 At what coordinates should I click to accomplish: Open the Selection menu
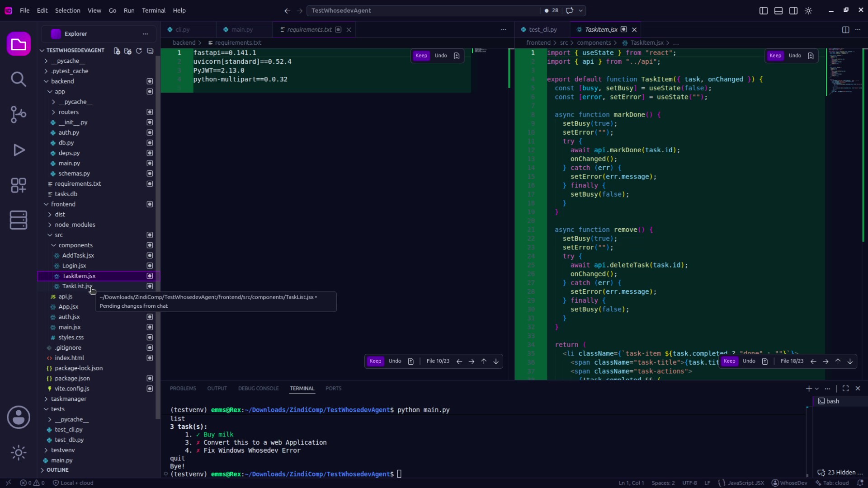pos(67,10)
